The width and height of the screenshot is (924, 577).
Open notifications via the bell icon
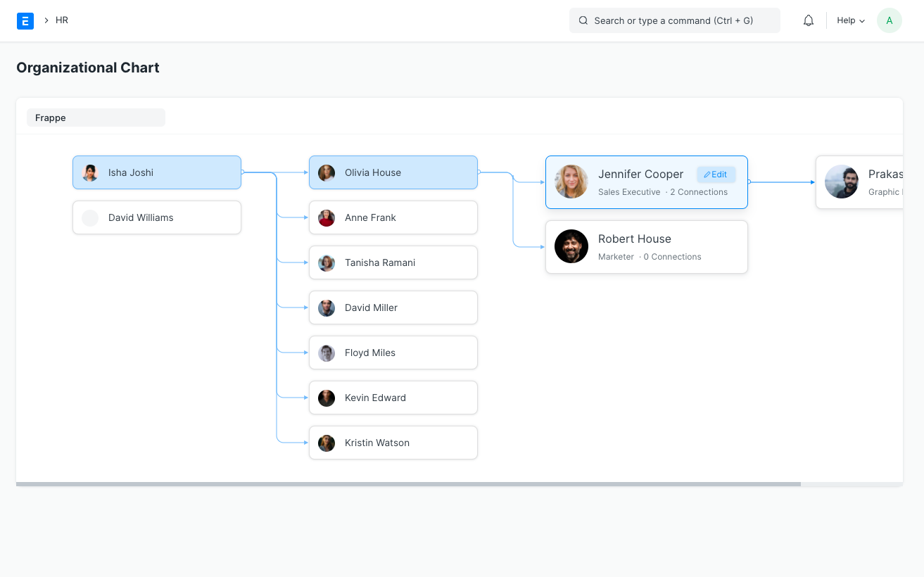coord(808,20)
